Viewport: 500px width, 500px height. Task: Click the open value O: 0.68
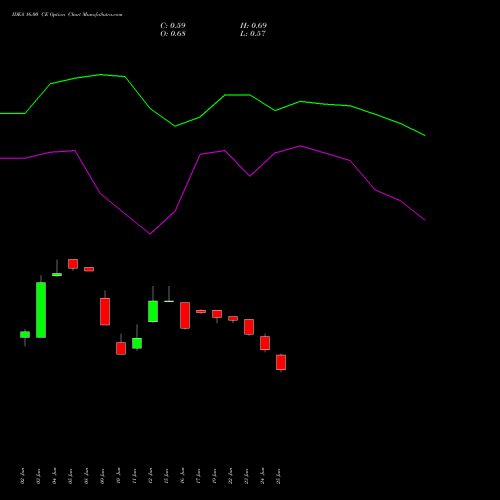[x=173, y=34]
